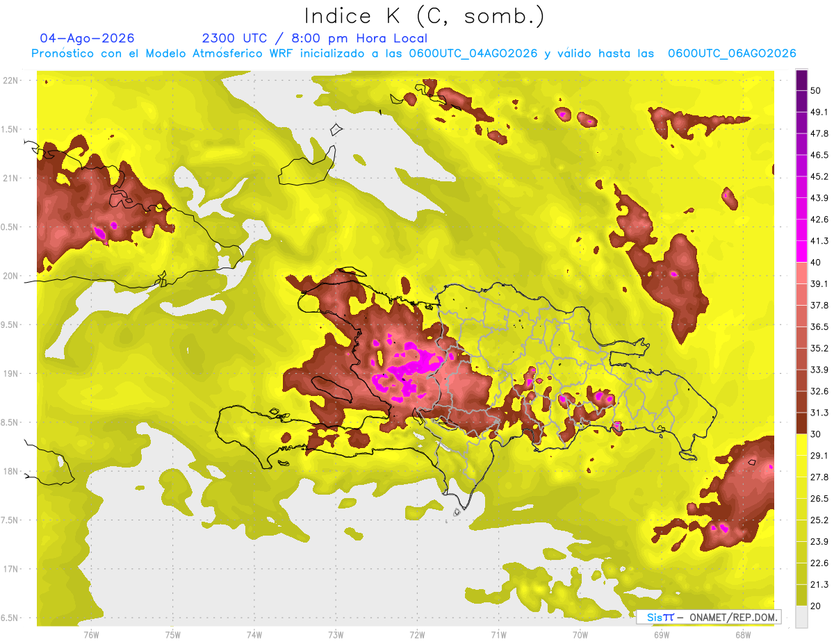834x644 pixels.
Task: Click the legend value '45.2'
Action: click(820, 176)
